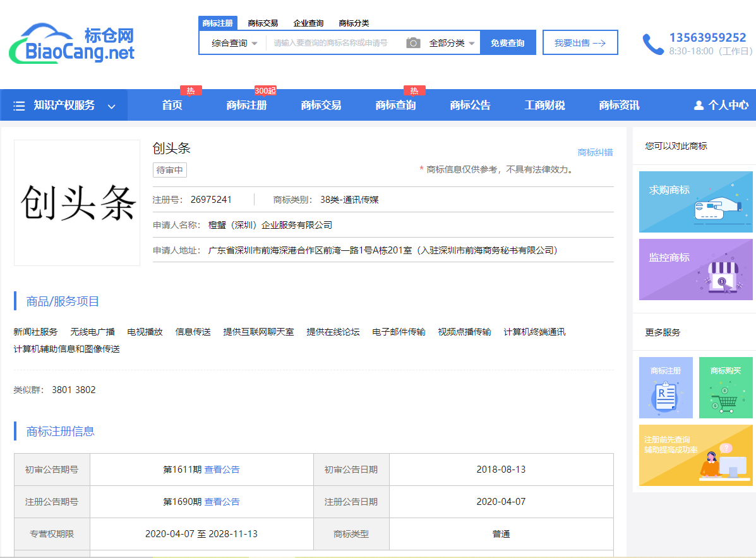Select the 企业查询 search tab
This screenshot has width=756, height=558.
(308, 23)
